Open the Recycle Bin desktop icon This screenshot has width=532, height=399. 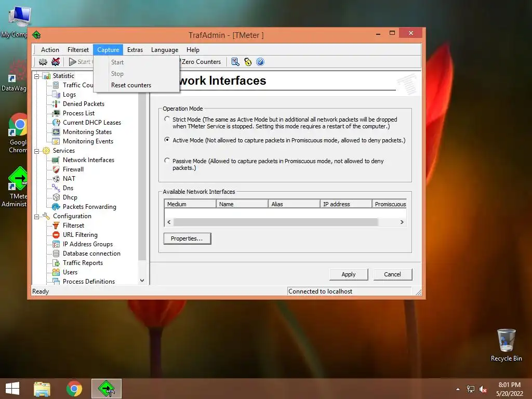pos(506,345)
